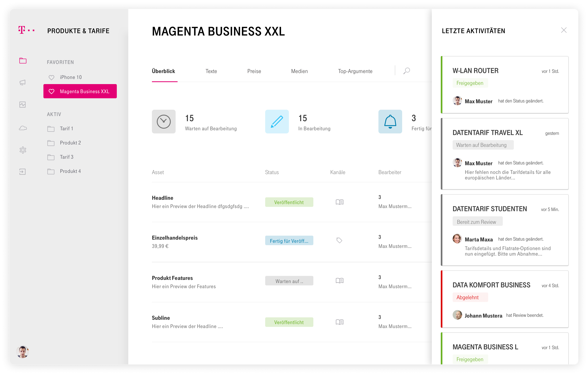Click the pencil In Bearbeitung icon

[277, 121]
